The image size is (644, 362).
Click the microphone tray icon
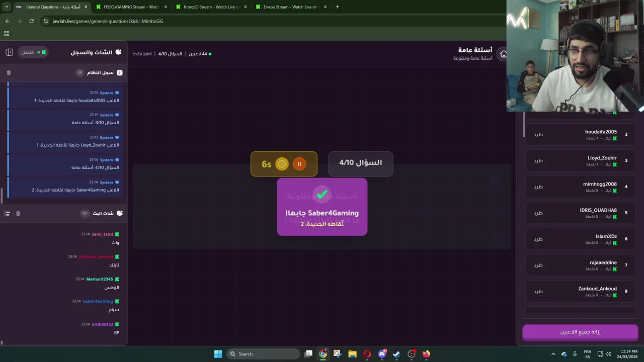(x=575, y=354)
